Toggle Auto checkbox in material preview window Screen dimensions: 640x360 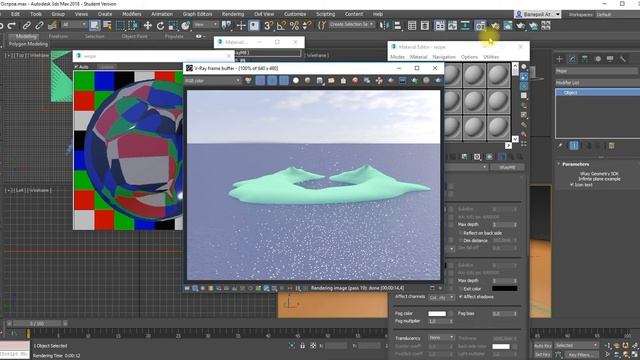[76, 67]
